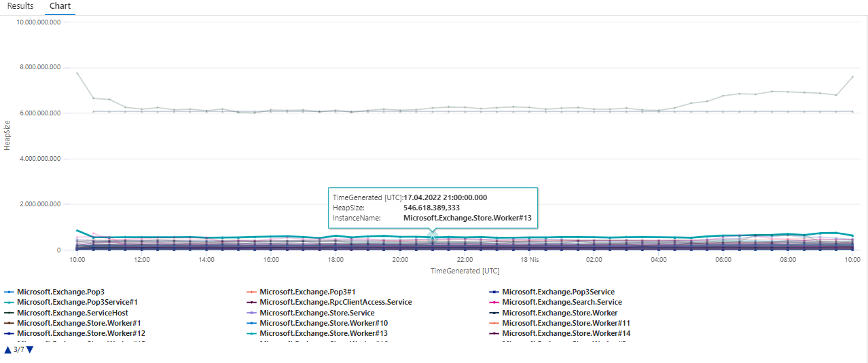This screenshot has width=868, height=363.
Task: Select the Chart tab
Action: [60, 6]
